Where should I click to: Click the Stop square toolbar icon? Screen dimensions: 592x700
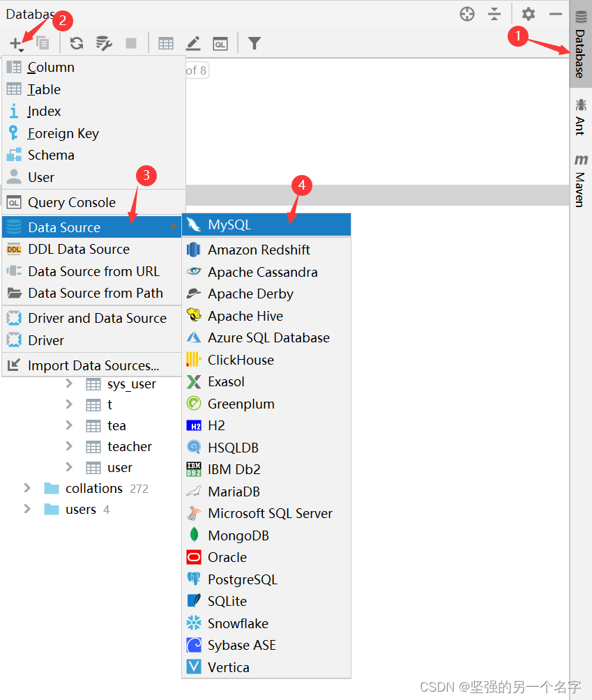[131, 43]
